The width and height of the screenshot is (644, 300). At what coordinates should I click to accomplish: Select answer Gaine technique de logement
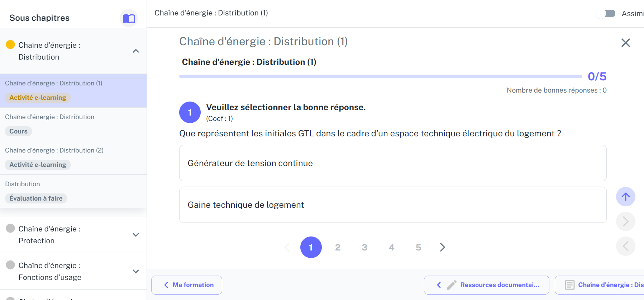pos(393,205)
